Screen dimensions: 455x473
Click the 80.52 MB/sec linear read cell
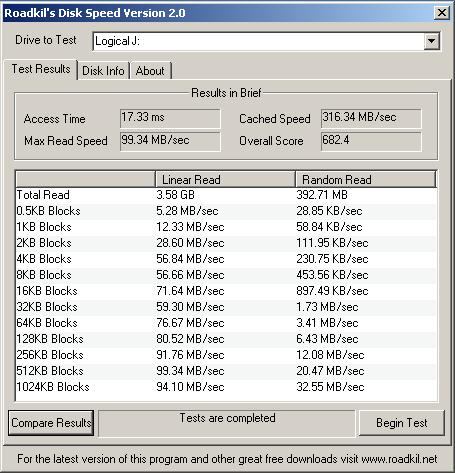tap(190, 339)
